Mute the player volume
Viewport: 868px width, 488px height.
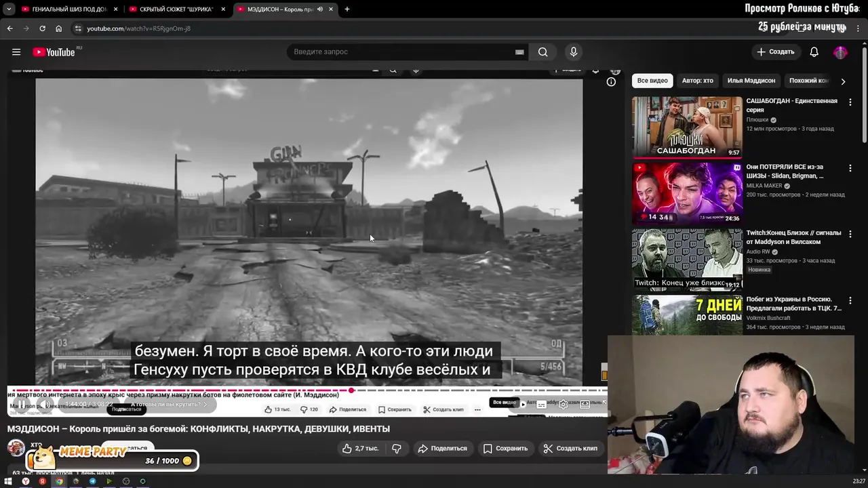coord(45,405)
